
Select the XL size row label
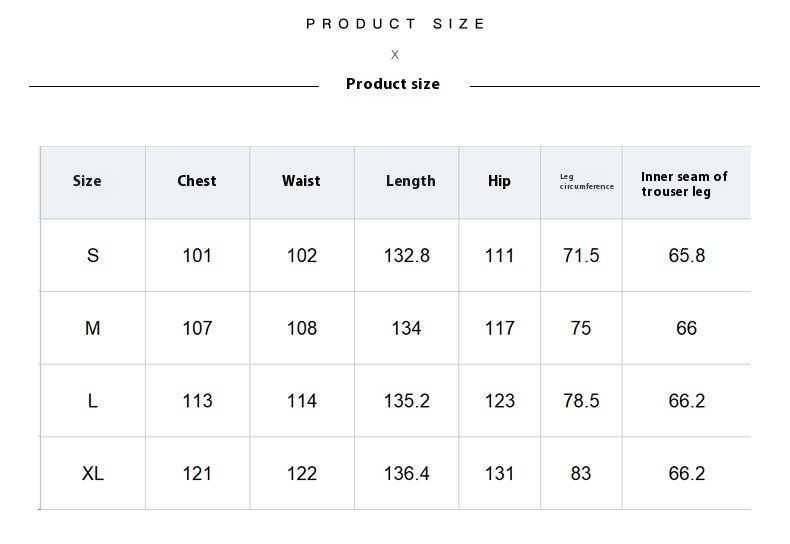pyautogui.click(x=93, y=474)
